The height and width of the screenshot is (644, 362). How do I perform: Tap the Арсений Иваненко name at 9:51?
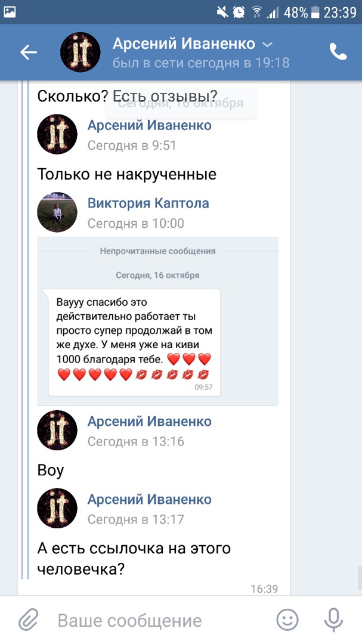[149, 125]
